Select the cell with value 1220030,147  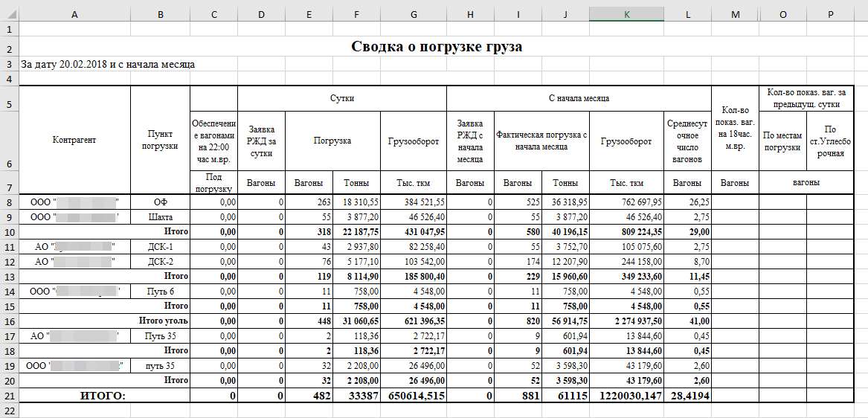pos(626,395)
